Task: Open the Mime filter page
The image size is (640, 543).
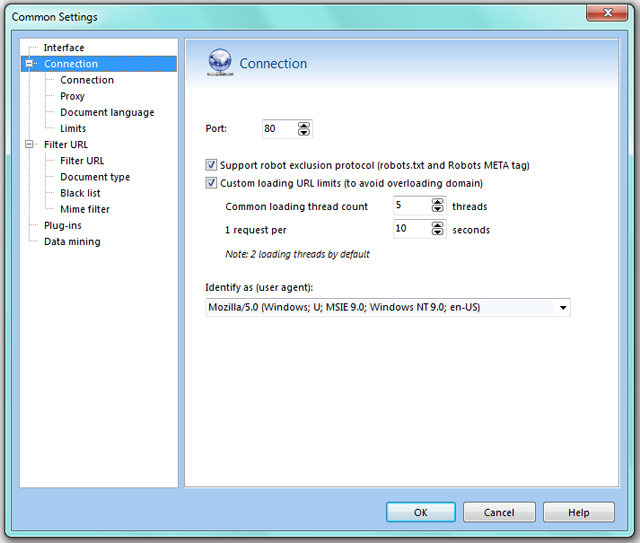Action: (85, 209)
